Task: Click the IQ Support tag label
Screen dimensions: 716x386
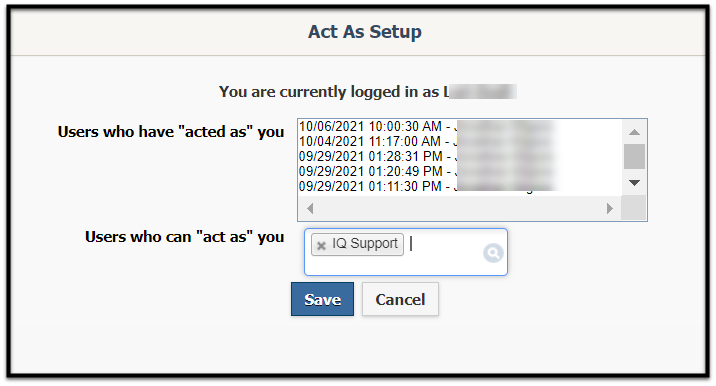Action: point(364,243)
